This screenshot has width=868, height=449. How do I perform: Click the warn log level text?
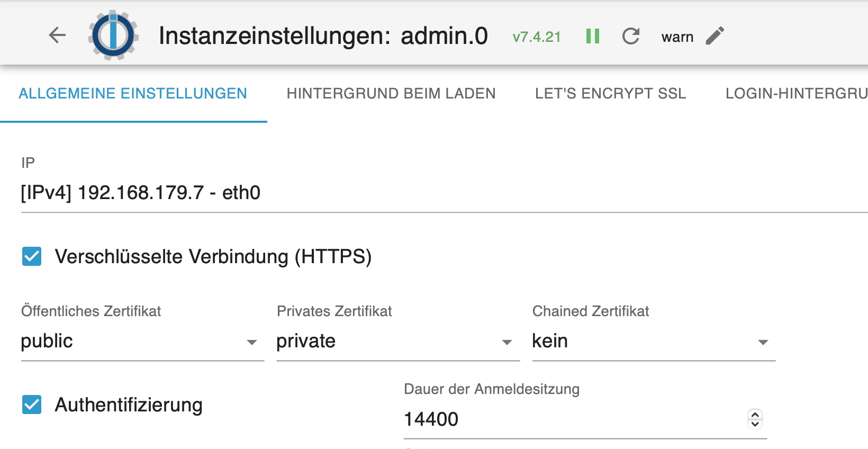coord(677,37)
